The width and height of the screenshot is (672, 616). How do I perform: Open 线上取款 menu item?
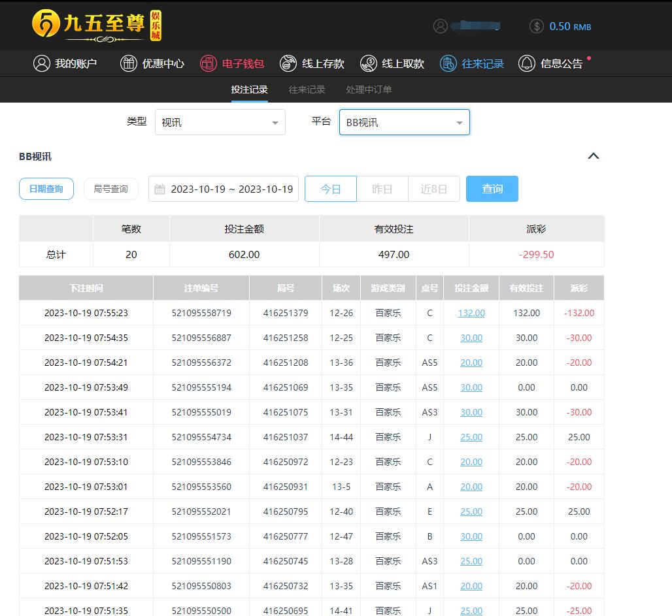click(392, 63)
